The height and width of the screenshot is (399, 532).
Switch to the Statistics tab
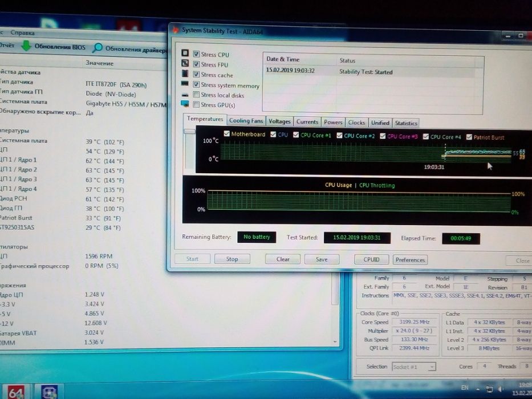pos(406,123)
